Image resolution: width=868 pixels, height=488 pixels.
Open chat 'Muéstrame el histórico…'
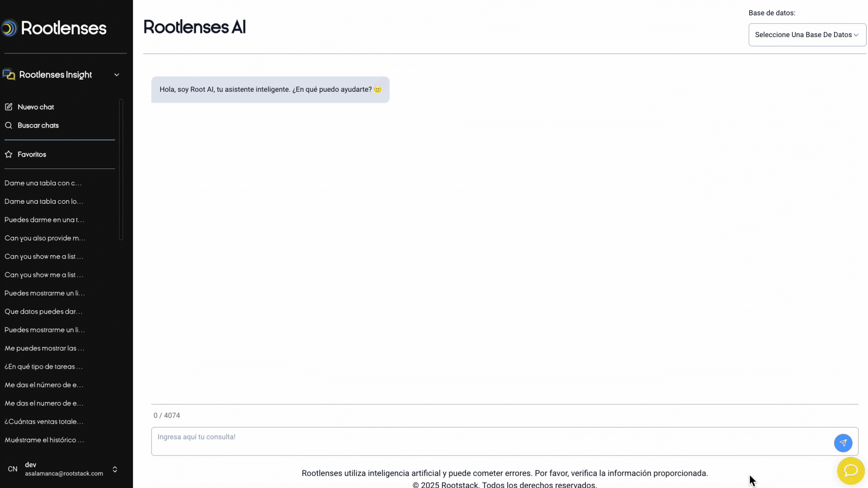(x=44, y=440)
